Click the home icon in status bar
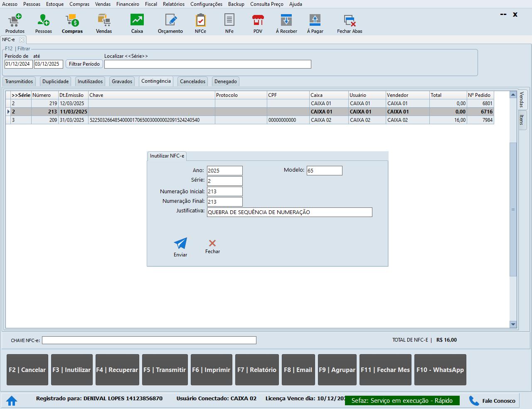Screen dimensions: 532x409 click(x=12, y=401)
